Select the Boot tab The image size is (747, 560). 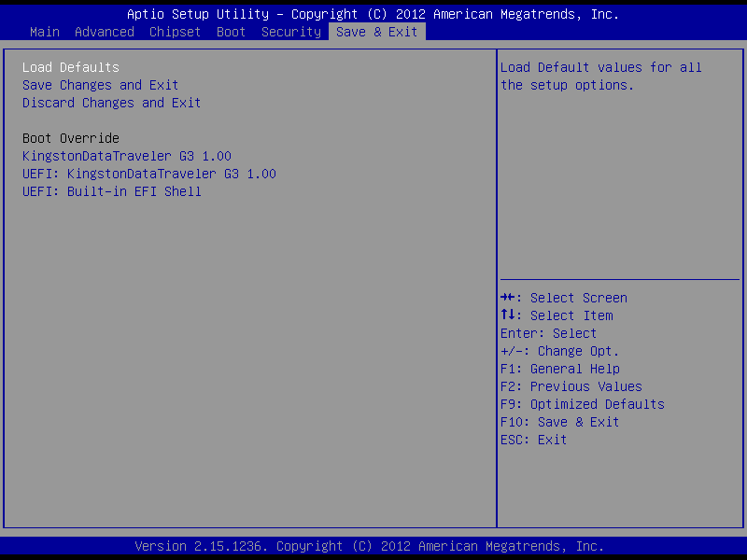coord(232,32)
